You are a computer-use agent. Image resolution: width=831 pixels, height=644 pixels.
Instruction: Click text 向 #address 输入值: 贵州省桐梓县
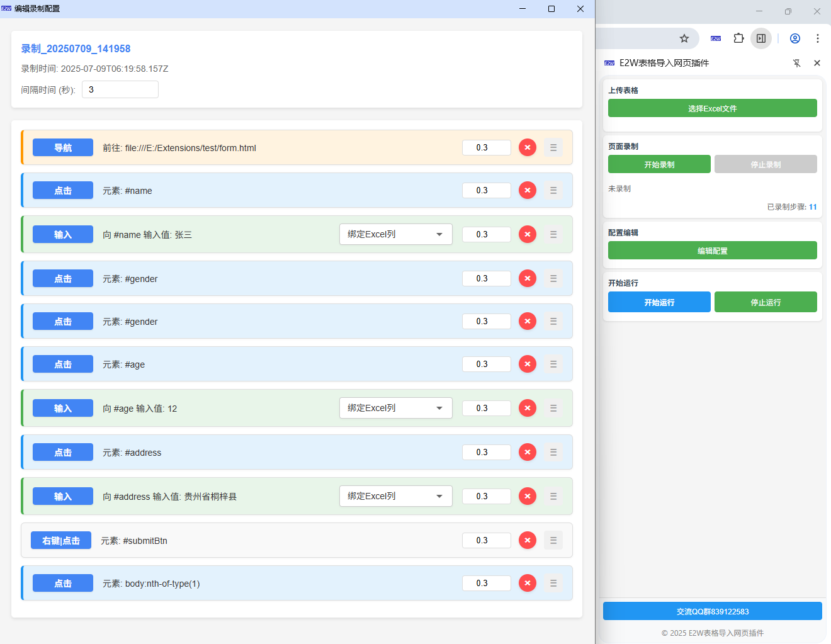[170, 497]
